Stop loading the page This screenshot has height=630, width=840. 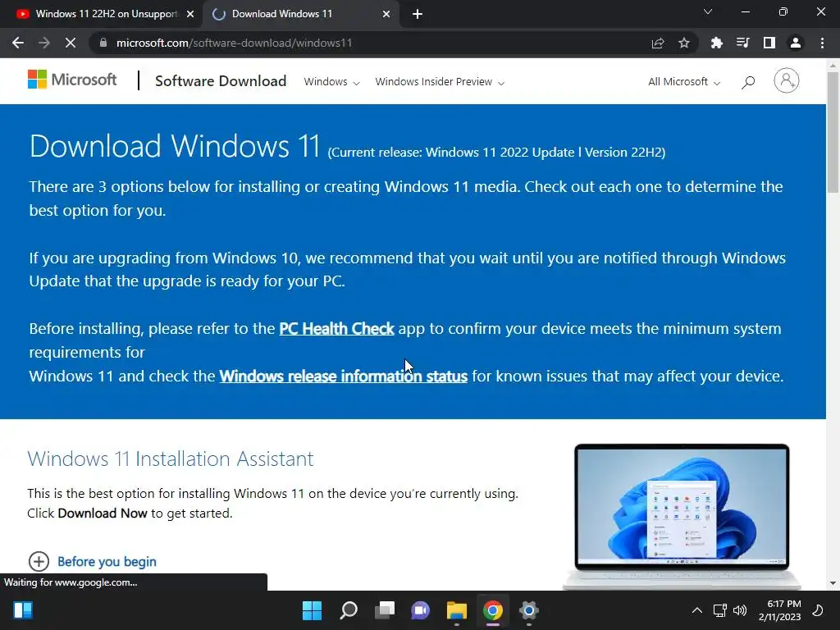point(71,43)
